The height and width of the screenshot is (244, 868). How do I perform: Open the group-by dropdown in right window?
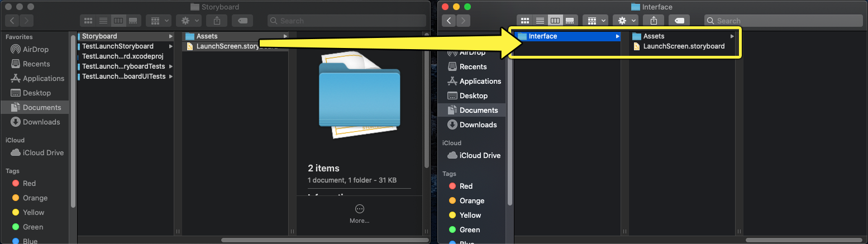(x=595, y=21)
